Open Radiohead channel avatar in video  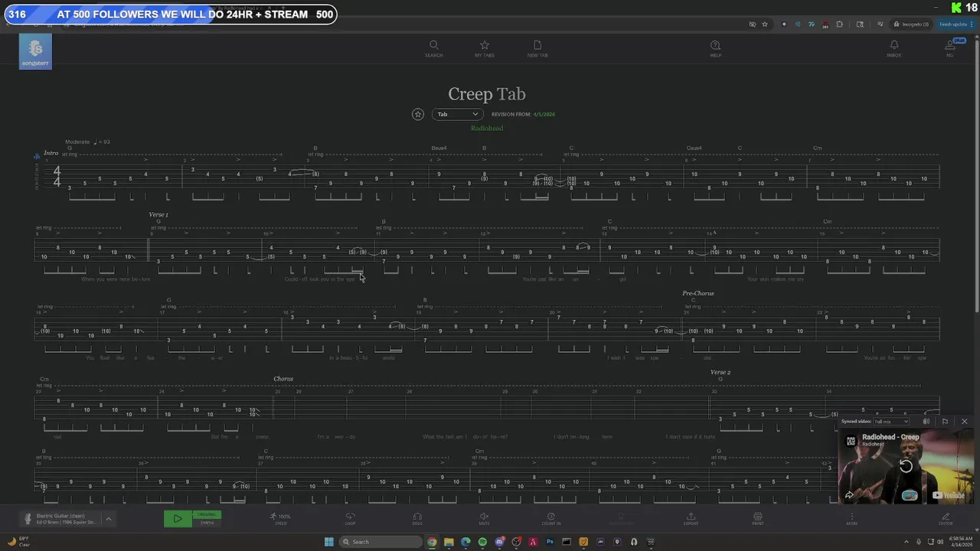[x=851, y=441]
